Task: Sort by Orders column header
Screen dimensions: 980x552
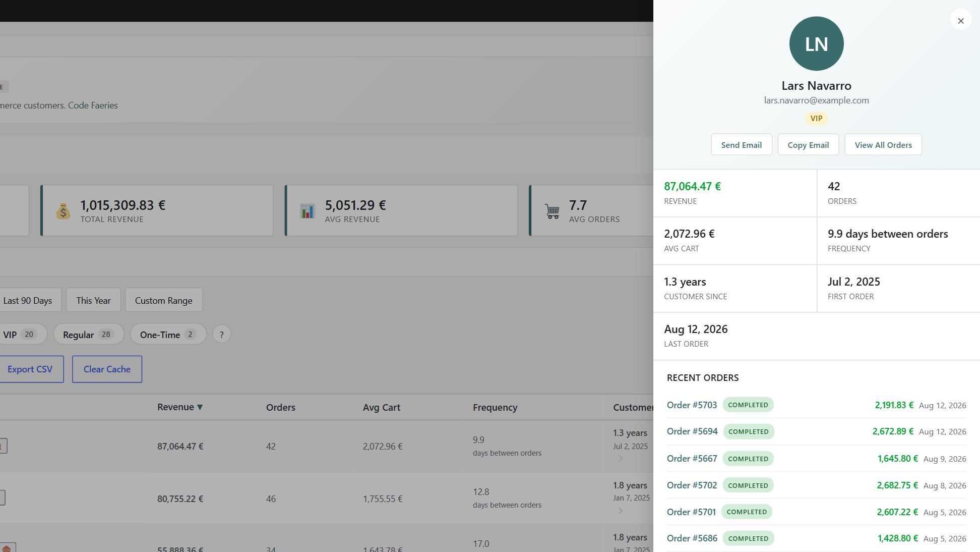Action: point(281,407)
